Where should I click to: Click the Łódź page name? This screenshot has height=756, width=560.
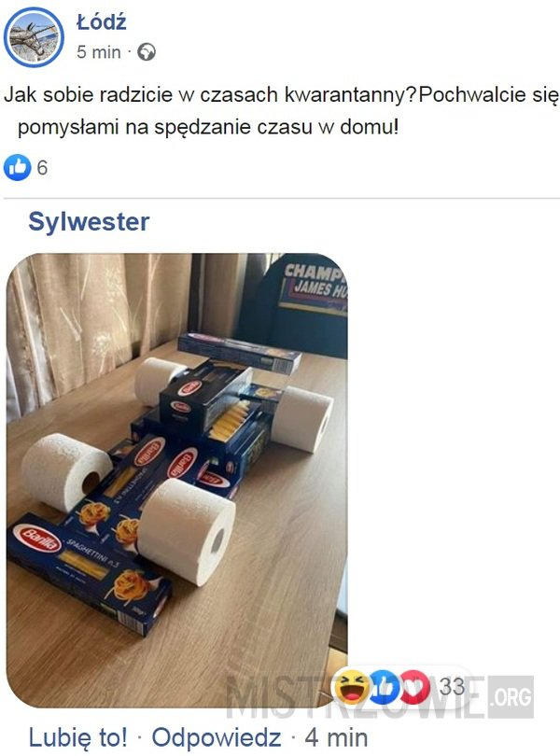pos(102,22)
